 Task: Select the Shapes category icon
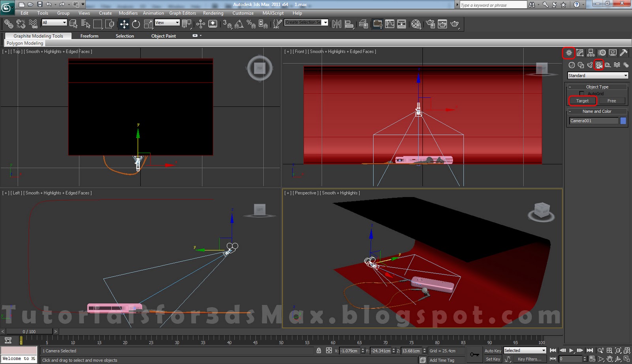tap(581, 65)
